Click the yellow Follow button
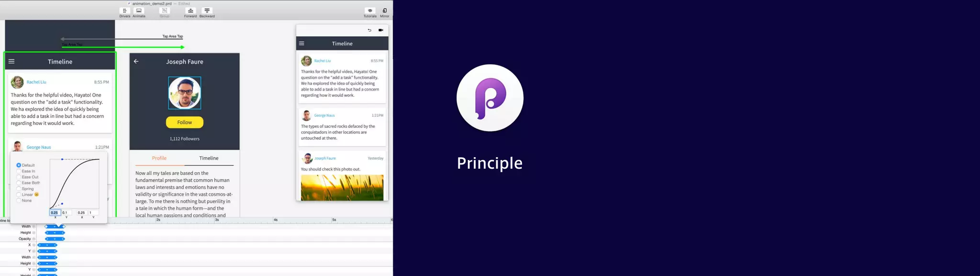The width and height of the screenshot is (980, 276). 185,122
